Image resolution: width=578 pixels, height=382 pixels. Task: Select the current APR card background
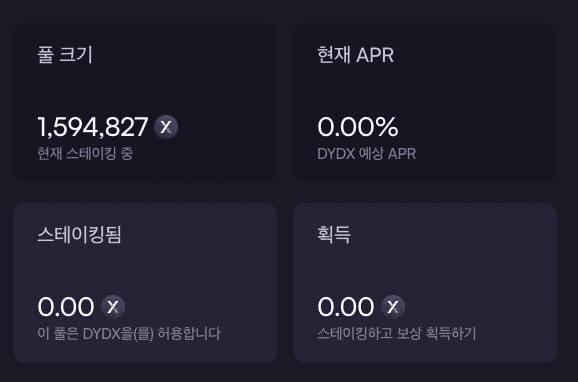(x=425, y=103)
